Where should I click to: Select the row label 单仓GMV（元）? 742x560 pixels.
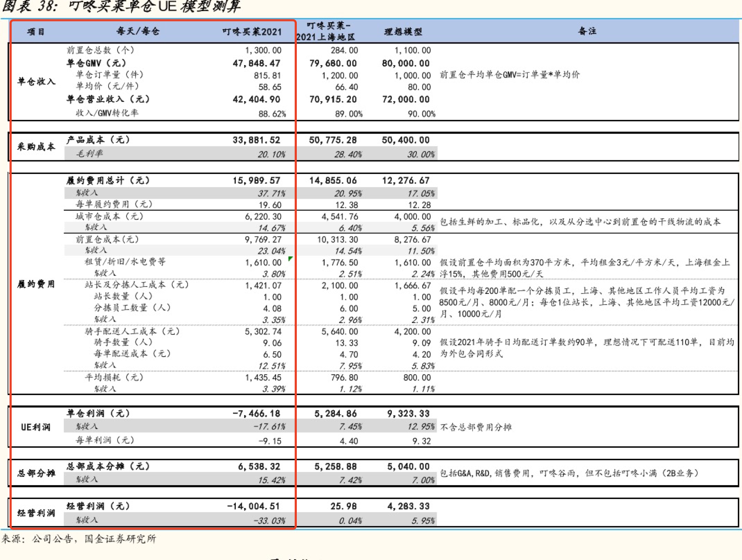(x=96, y=63)
